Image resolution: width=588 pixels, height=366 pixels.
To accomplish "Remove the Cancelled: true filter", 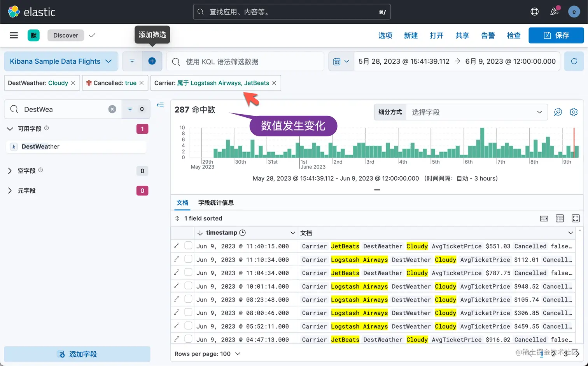I will [x=142, y=83].
